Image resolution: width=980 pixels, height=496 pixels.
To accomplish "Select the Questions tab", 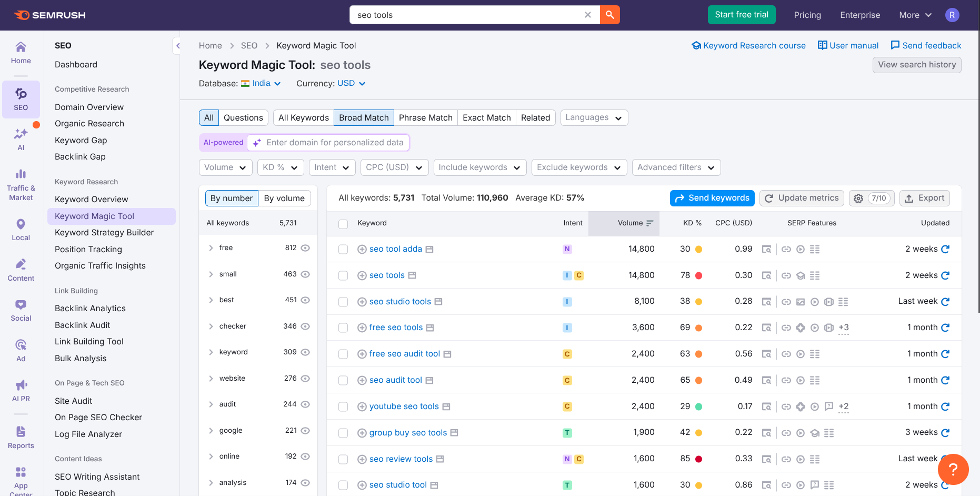I will pos(243,117).
